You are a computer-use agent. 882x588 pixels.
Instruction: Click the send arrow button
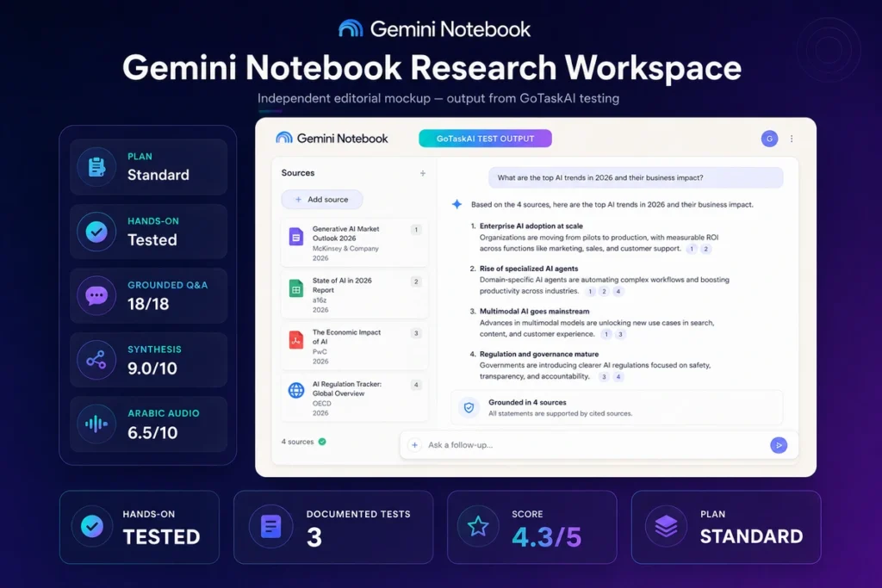(x=779, y=445)
